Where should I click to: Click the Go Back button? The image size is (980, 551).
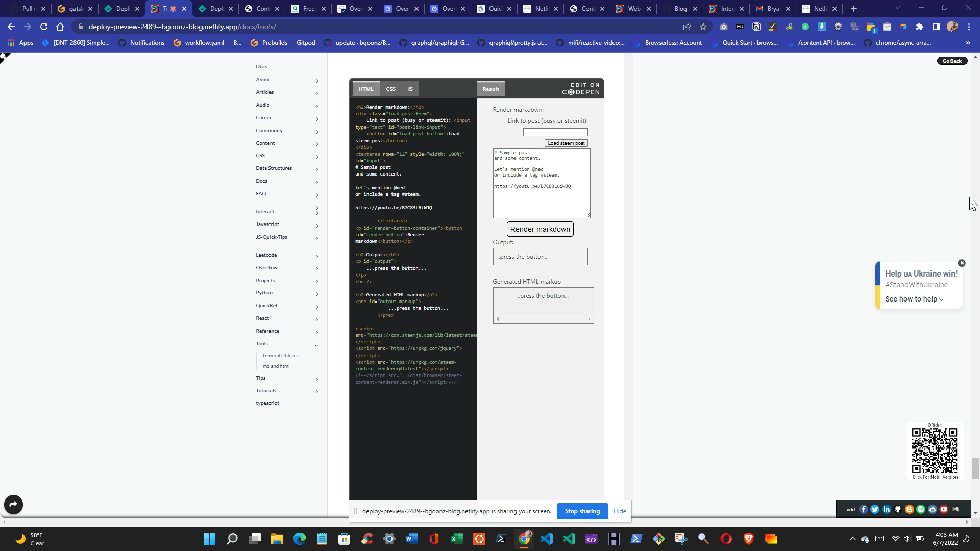[x=952, y=61]
